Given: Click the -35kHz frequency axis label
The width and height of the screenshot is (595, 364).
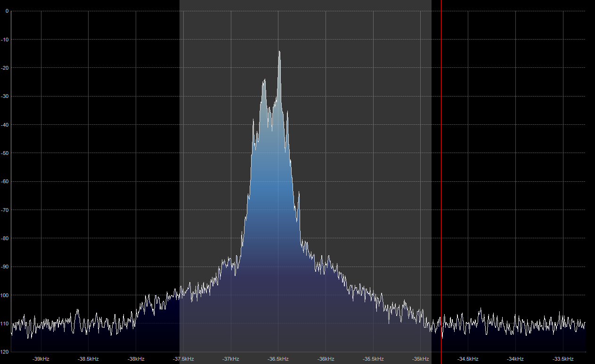Looking at the screenshot, I should (421, 359).
